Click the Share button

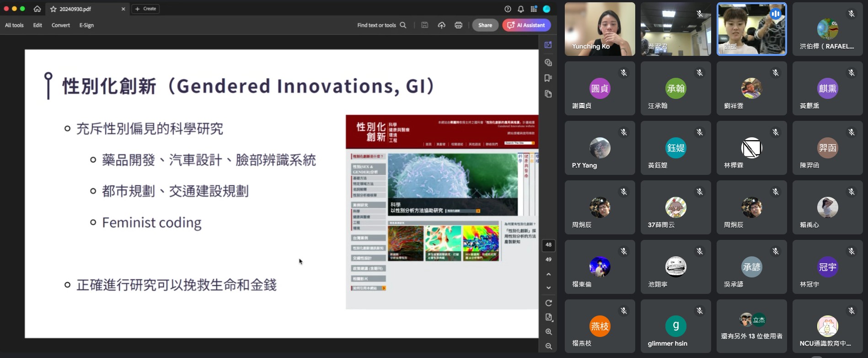pos(485,25)
